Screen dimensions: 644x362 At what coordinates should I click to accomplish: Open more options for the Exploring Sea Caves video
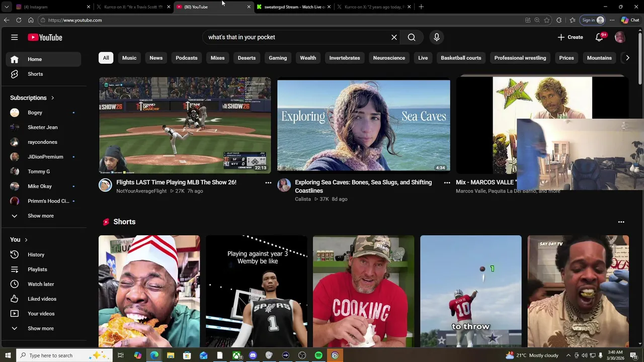tap(447, 183)
